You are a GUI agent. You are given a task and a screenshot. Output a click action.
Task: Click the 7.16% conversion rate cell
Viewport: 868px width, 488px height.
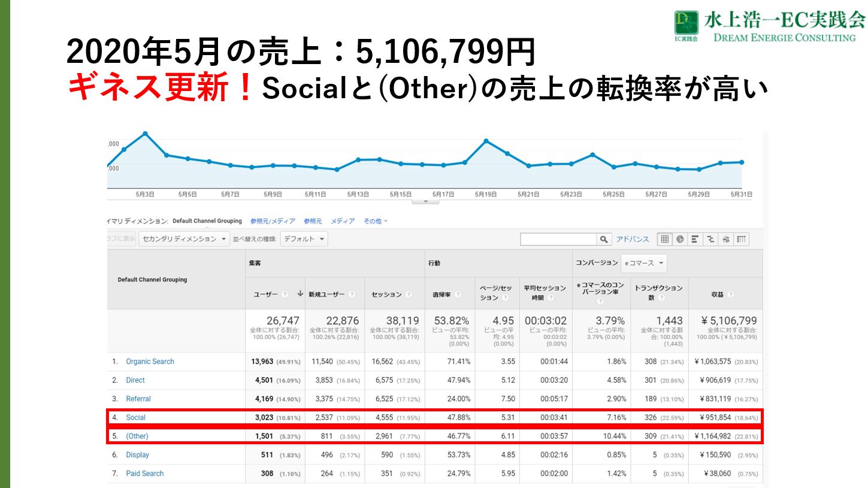click(616, 417)
